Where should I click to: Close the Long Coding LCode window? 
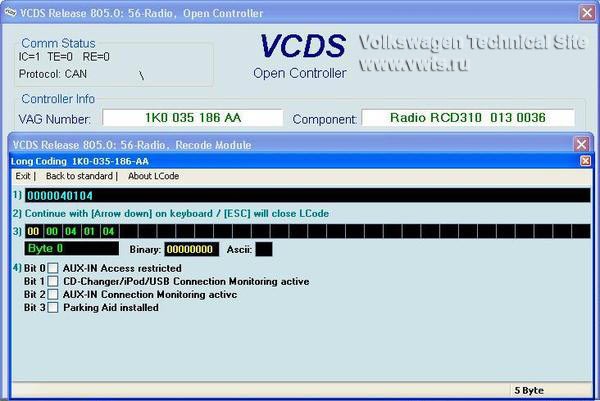[x=585, y=161]
